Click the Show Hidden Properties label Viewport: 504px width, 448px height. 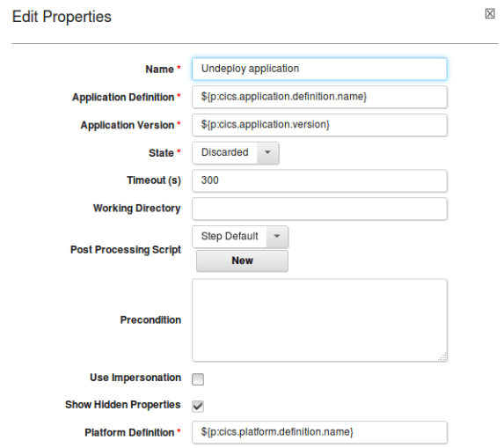123,405
